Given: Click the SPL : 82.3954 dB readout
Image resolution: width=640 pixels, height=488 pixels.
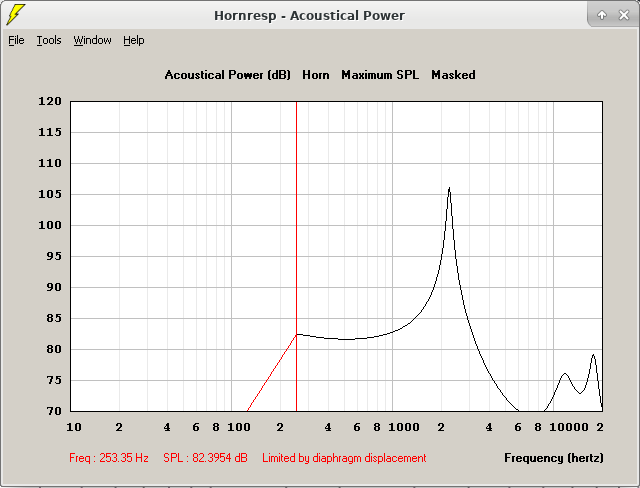Looking at the screenshot, I should coord(205,458).
